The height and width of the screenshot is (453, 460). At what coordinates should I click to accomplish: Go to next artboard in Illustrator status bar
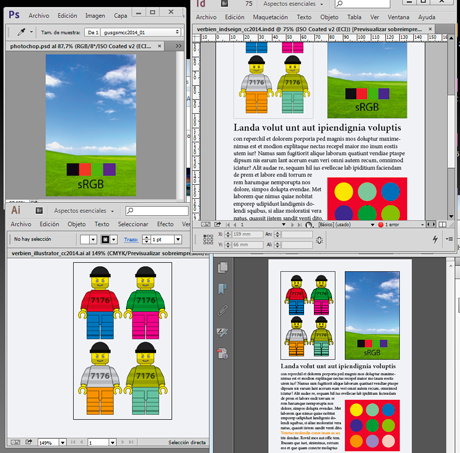tap(123, 442)
